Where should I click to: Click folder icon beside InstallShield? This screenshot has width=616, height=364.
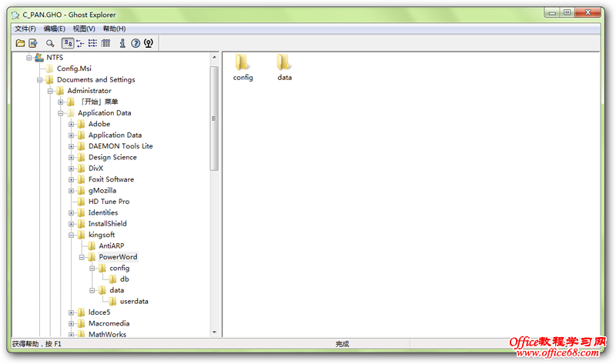point(81,224)
